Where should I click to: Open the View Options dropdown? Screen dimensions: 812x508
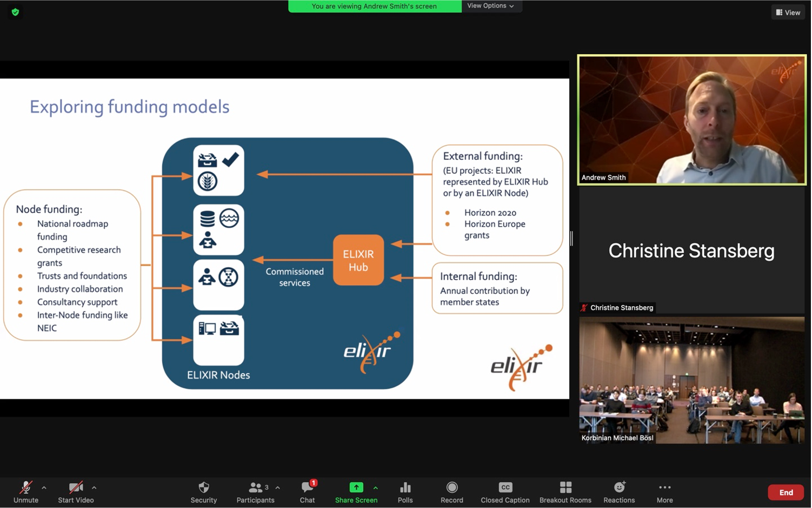coord(491,6)
